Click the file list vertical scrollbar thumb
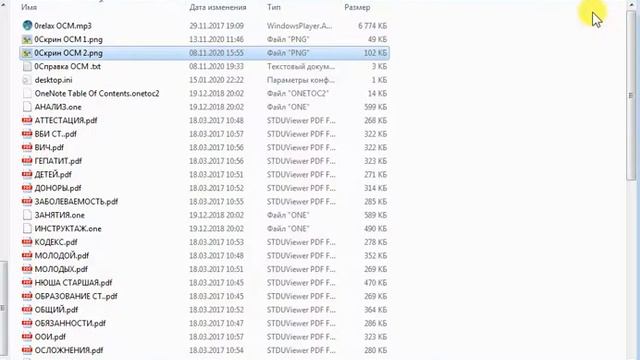 click(x=631, y=96)
